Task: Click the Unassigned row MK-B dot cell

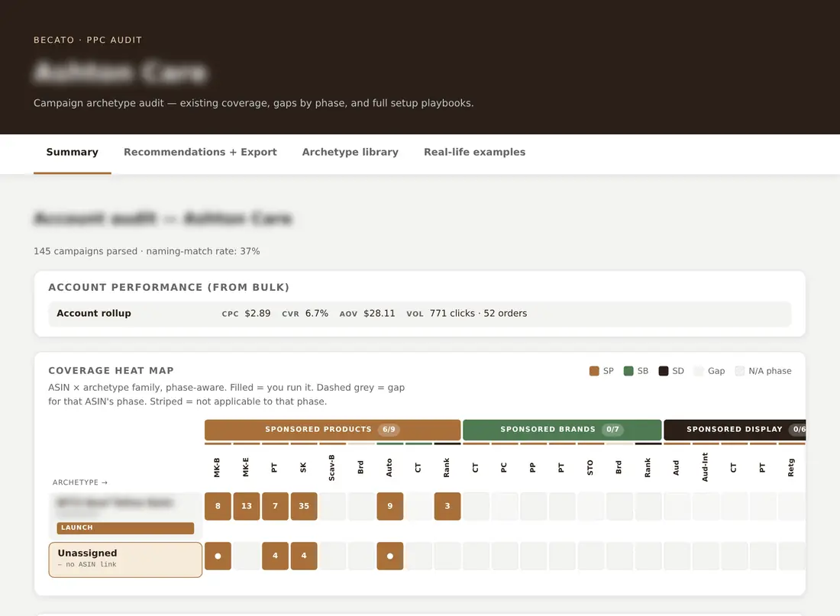Action: tap(218, 556)
